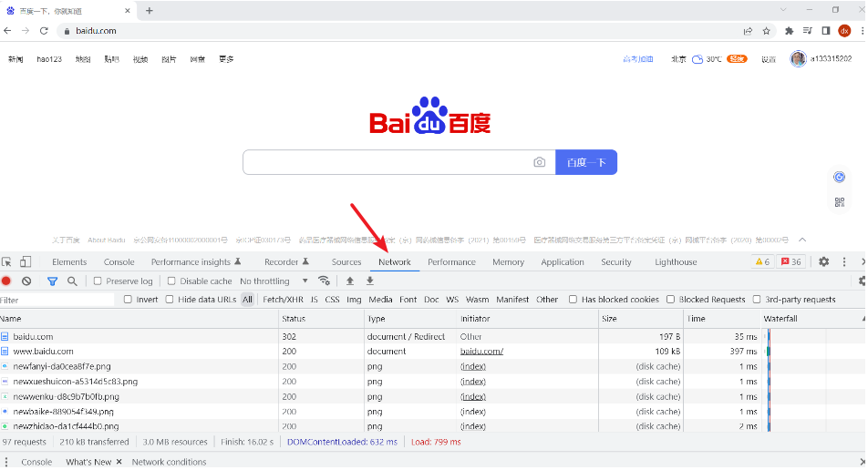Toggle the browser side panel icon

point(826,31)
